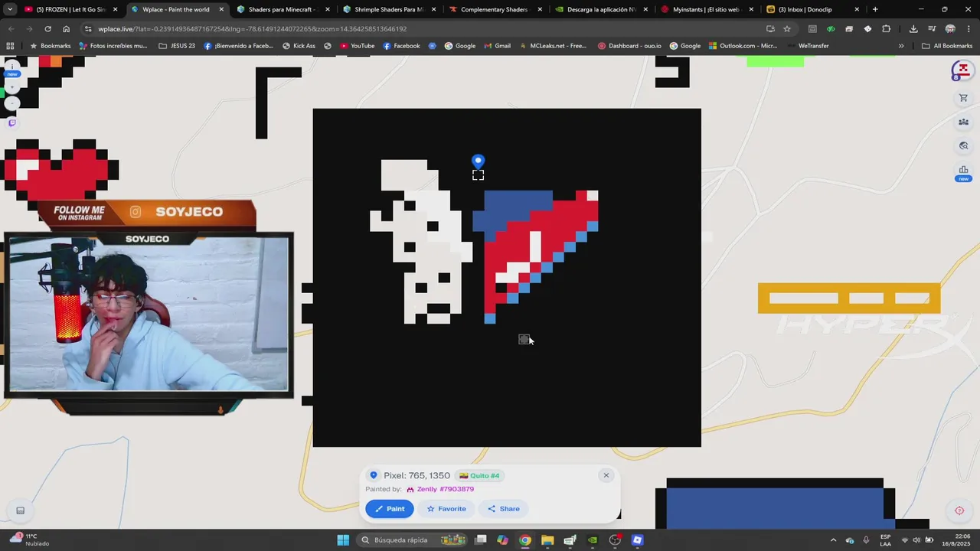Open a new browser tab

[875, 9]
